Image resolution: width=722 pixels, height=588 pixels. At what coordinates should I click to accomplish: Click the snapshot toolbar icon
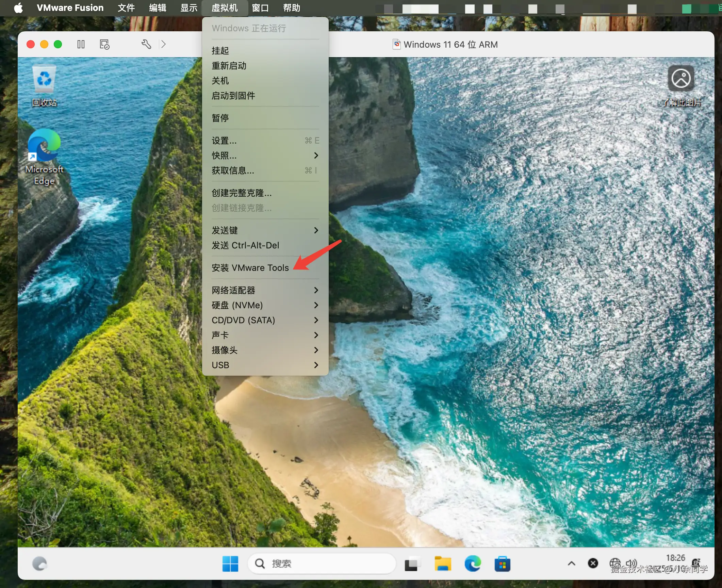pos(104,44)
